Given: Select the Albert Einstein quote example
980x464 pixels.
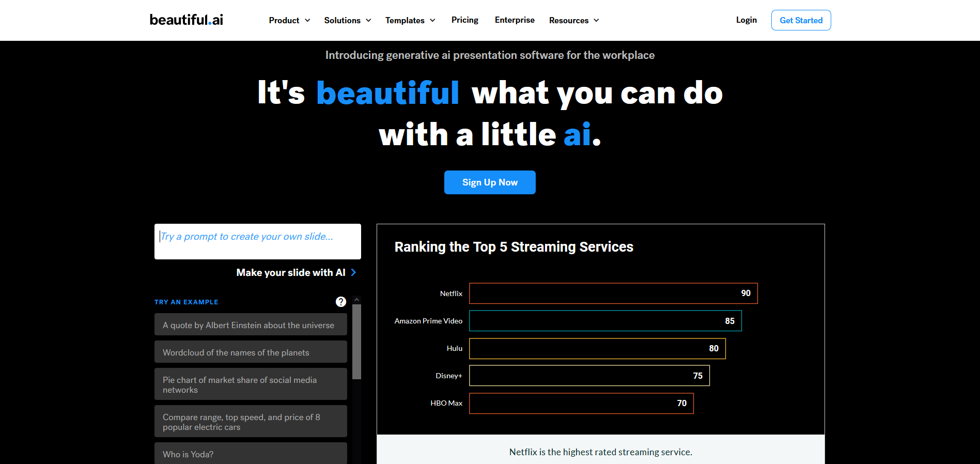Looking at the screenshot, I should click(x=251, y=324).
